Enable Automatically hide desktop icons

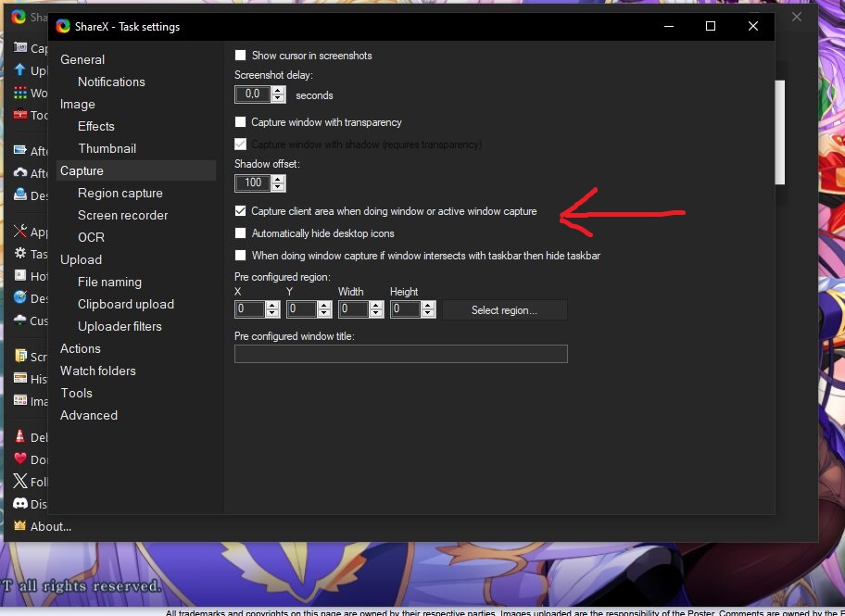coord(240,233)
